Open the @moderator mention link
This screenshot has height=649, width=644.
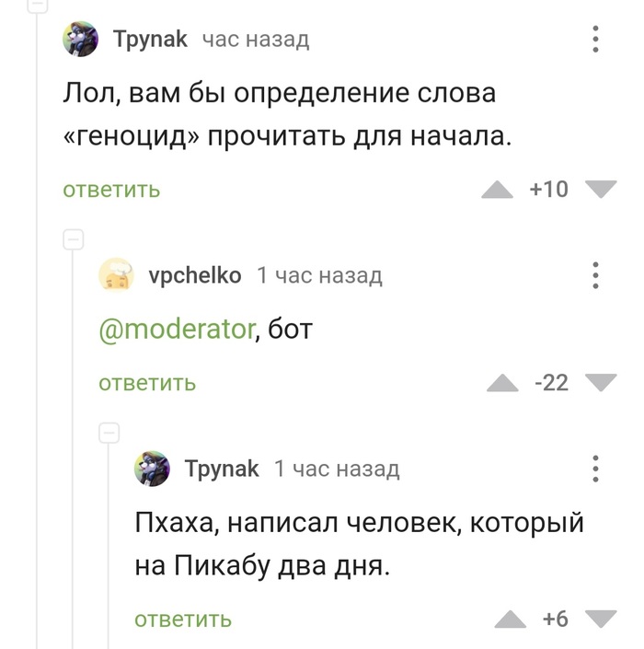[175, 328]
